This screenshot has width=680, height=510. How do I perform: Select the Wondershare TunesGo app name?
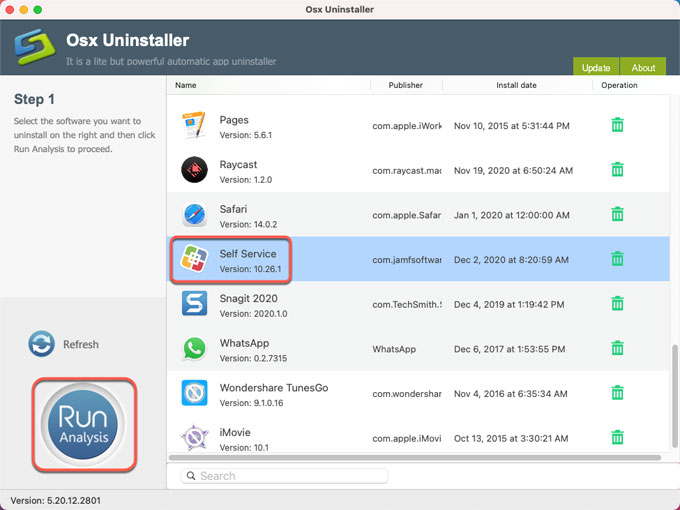[274, 388]
